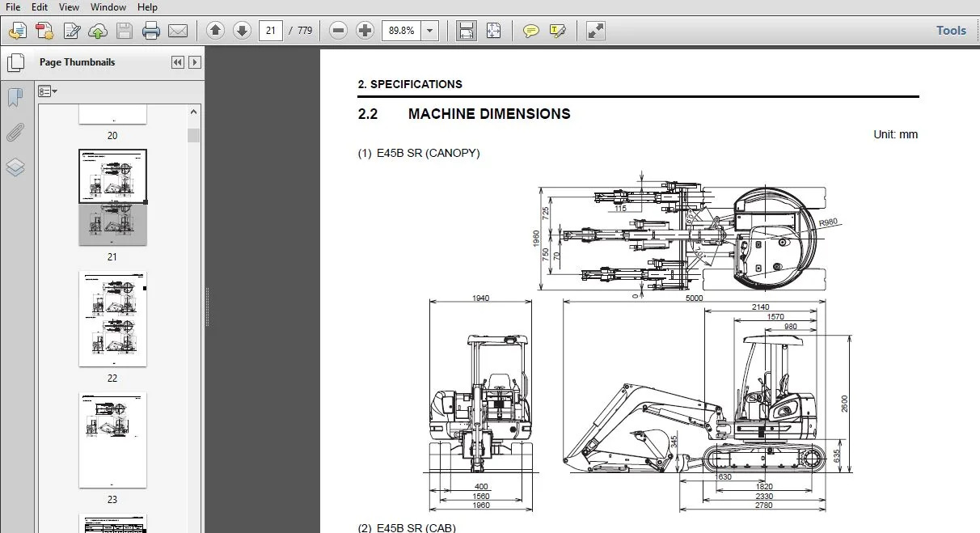Viewport: 980px width, 533px height.
Task: Click the page number field showing 21
Action: pos(270,31)
